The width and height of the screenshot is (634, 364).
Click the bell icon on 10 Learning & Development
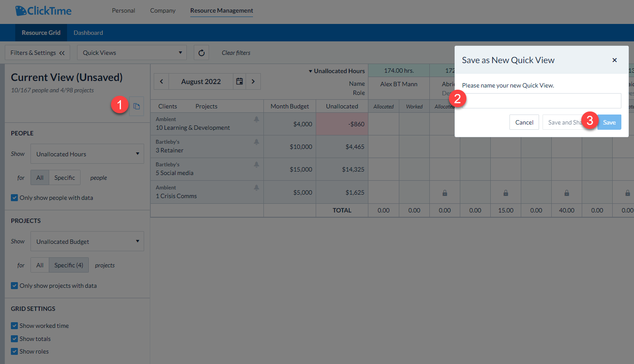point(256,119)
